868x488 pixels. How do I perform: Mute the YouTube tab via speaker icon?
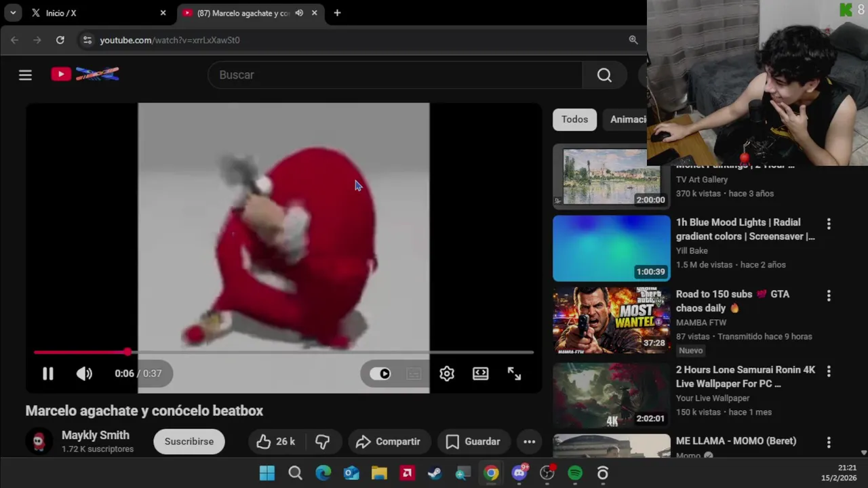pos(299,13)
